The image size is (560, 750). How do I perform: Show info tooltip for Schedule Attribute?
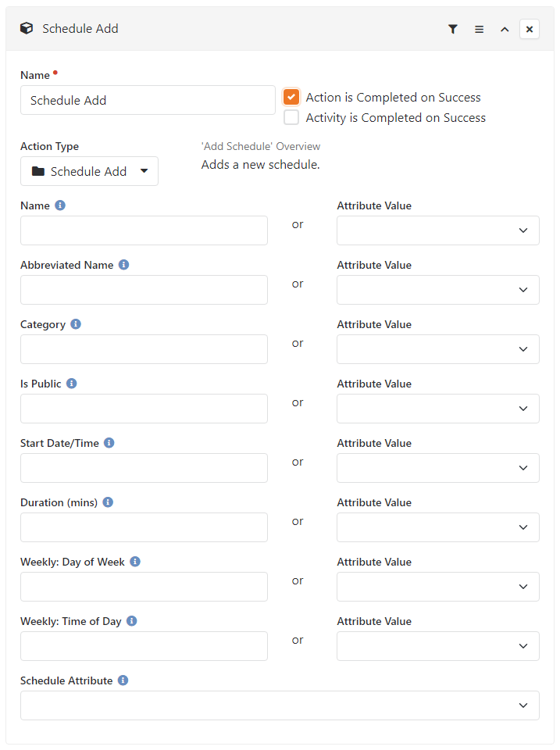tap(123, 680)
